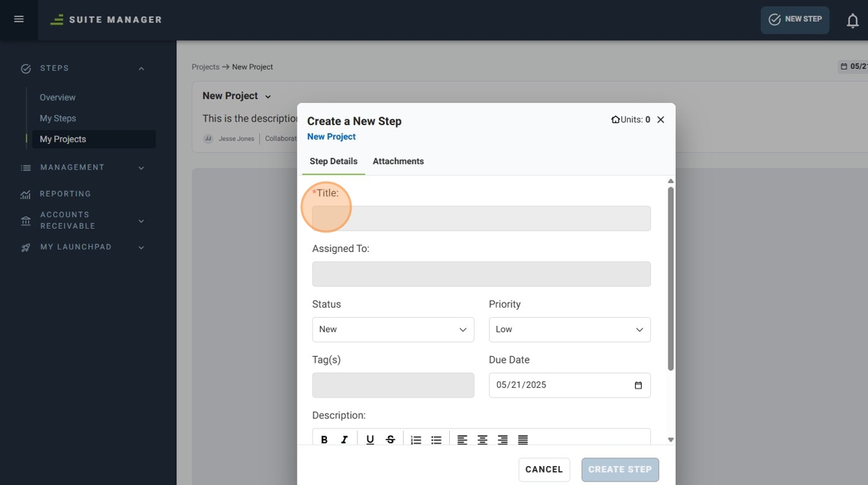Collapse the Steps sidebar section
868x485 pixels.
pyautogui.click(x=141, y=69)
